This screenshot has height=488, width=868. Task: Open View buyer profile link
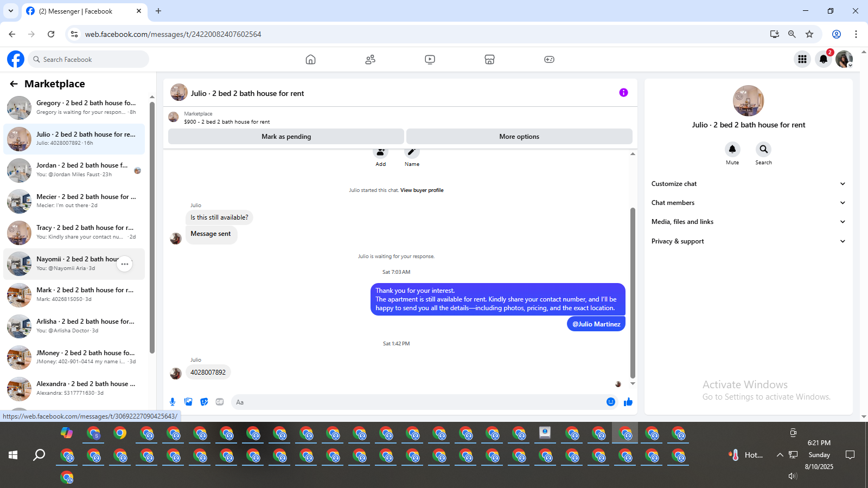(x=422, y=190)
